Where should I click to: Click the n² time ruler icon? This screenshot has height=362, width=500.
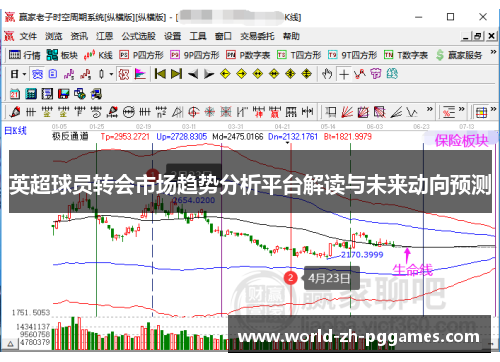coord(161,112)
